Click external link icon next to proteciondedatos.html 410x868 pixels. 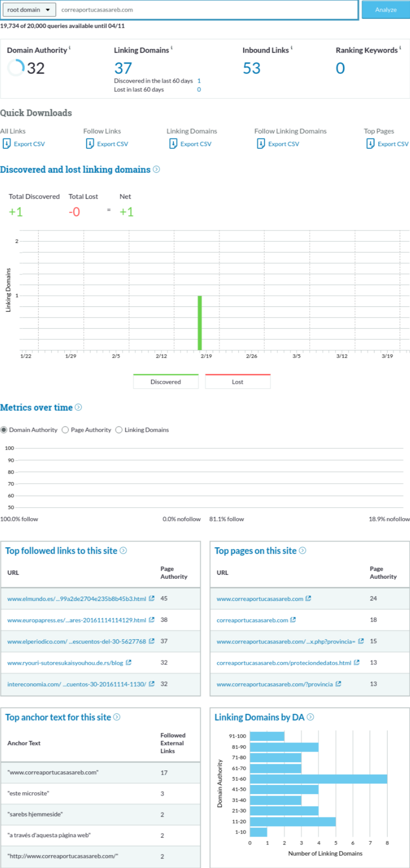(x=357, y=662)
